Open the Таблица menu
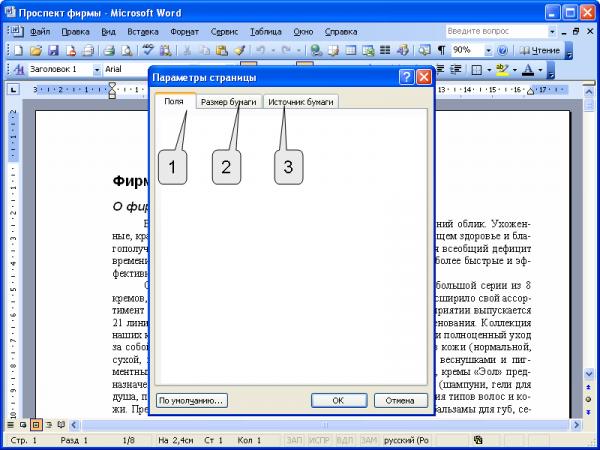600x450 pixels. (266, 32)
